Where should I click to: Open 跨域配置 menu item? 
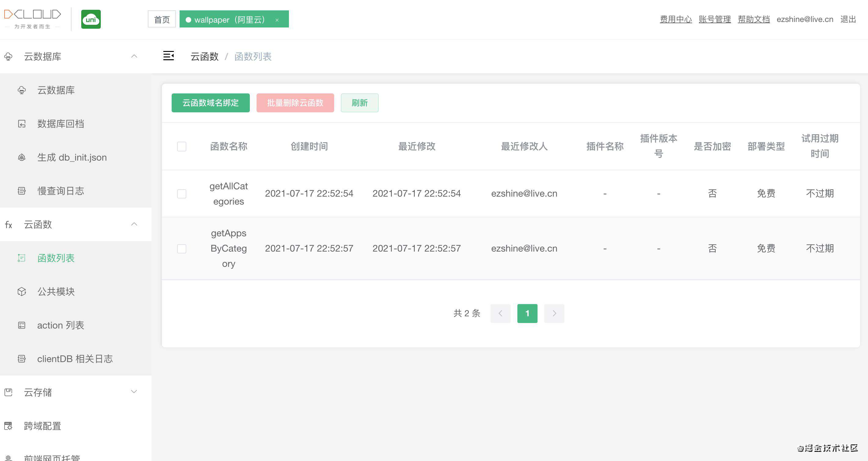coord(75,426)
